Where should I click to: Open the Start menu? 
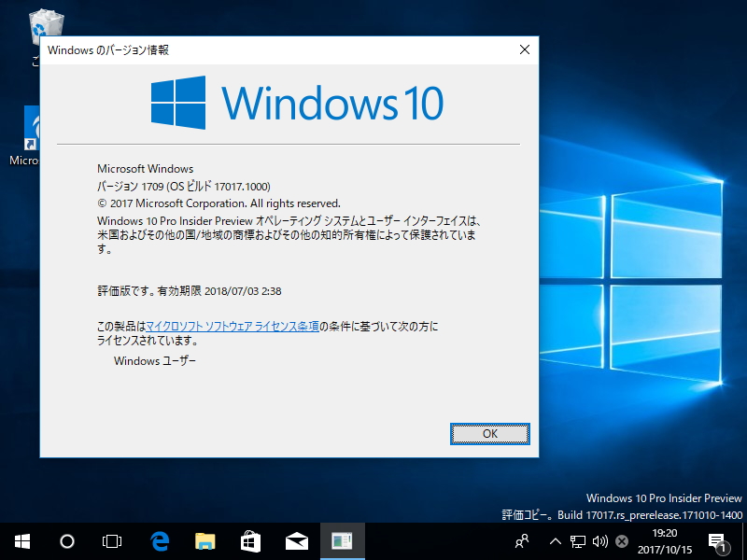pyautogui.click(x=21, y=541)
